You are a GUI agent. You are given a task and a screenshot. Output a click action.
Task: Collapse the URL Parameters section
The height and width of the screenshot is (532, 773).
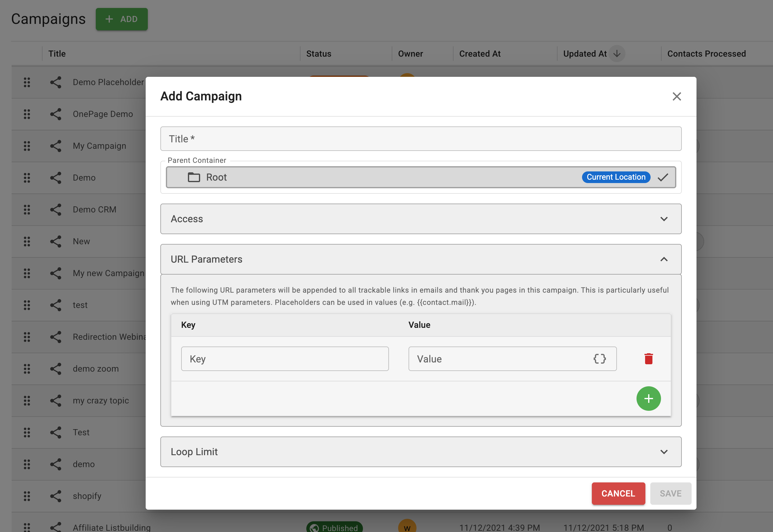click(x=420, y=259)
